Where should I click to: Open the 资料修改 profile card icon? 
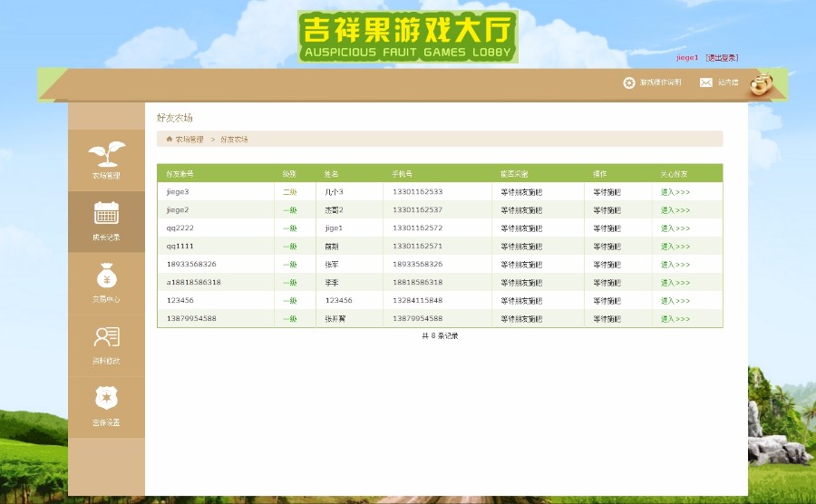pos(107,337)
